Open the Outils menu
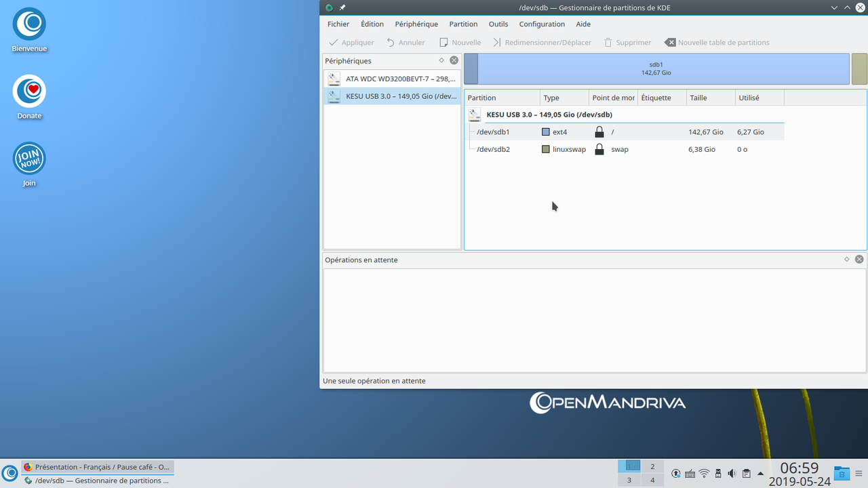 pos(498,24)
